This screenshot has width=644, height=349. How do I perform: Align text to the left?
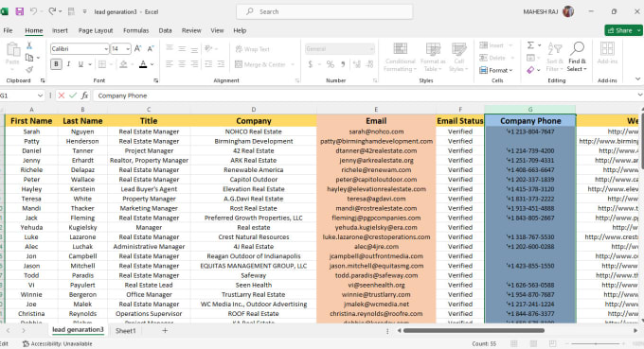170,64
